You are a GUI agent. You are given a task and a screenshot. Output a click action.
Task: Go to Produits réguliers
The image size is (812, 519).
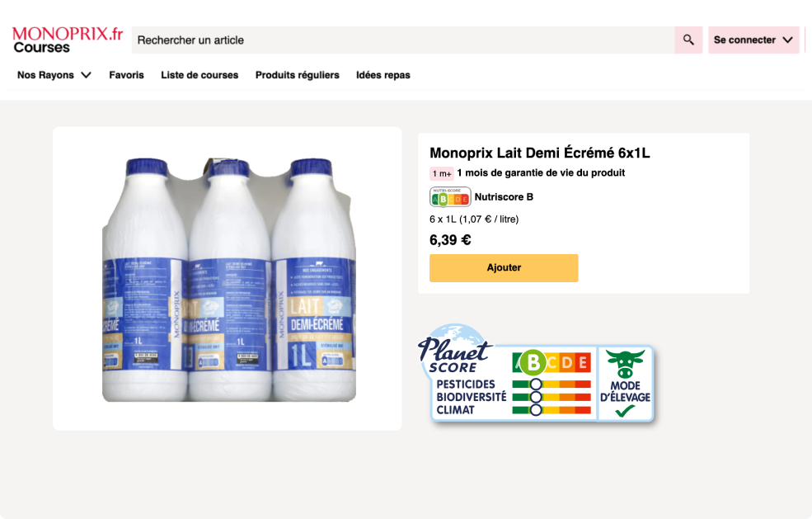(298, 75)
